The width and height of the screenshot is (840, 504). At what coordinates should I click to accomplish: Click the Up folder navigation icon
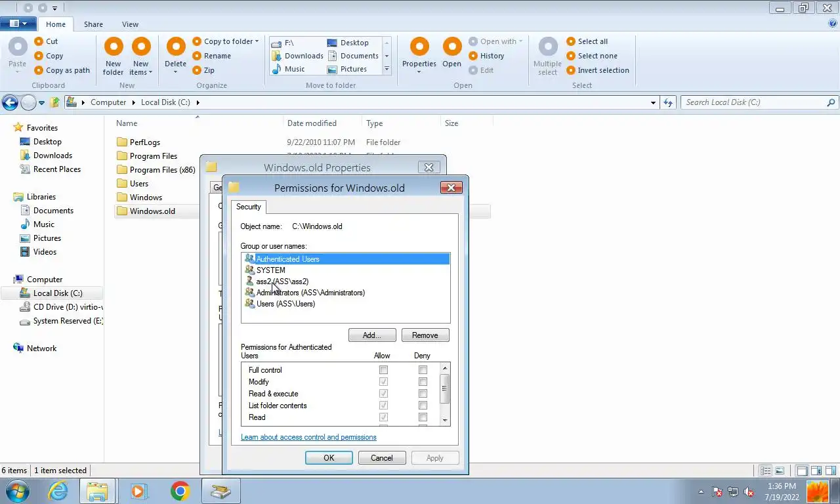[x=55, y=102]
